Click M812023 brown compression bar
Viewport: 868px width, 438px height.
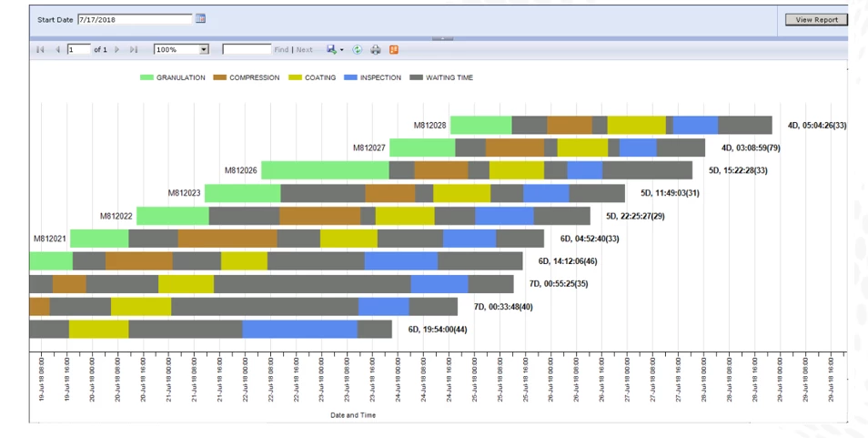(x=390, y=193)
